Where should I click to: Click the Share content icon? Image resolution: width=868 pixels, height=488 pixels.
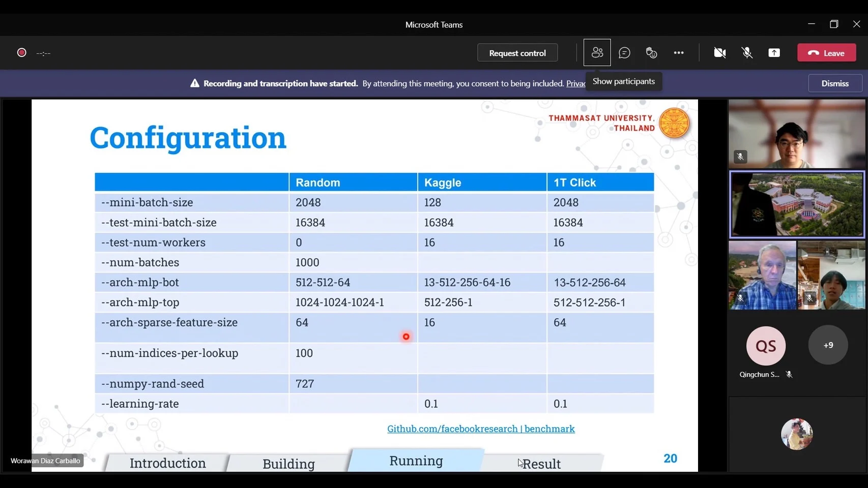774,53
